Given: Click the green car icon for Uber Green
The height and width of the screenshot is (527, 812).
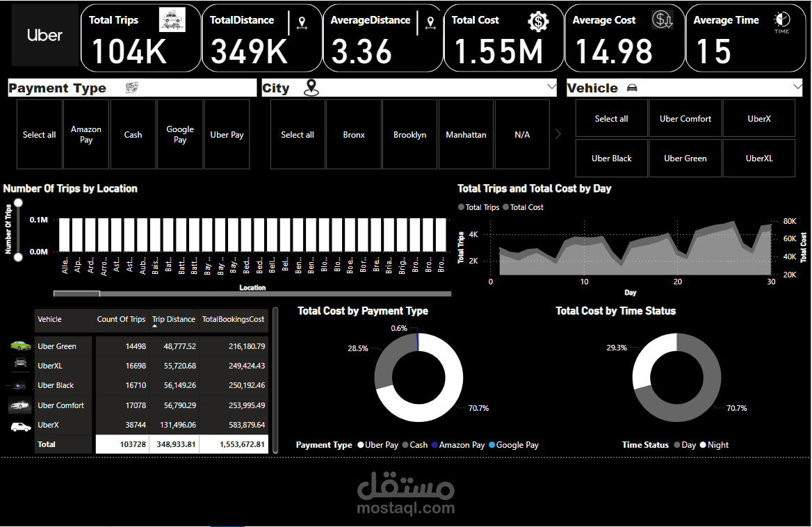Looking at the screenshot, I should (21, 346).
